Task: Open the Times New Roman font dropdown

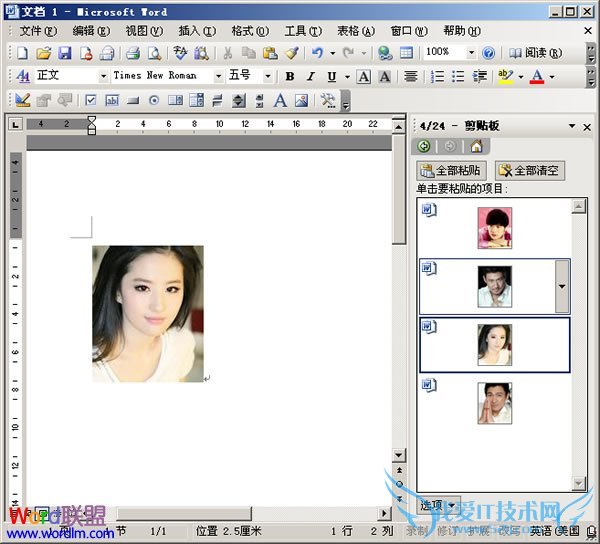Action: click(218, 76)
